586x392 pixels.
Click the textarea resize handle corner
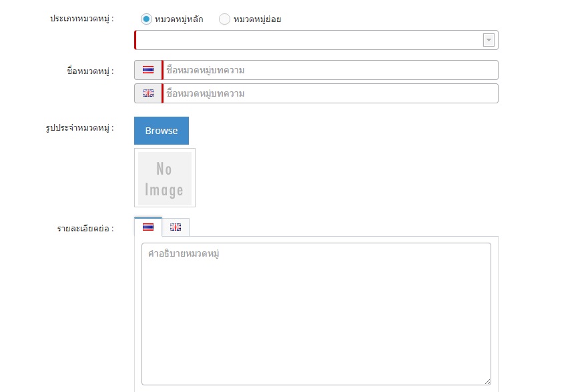tap(487, 381)
